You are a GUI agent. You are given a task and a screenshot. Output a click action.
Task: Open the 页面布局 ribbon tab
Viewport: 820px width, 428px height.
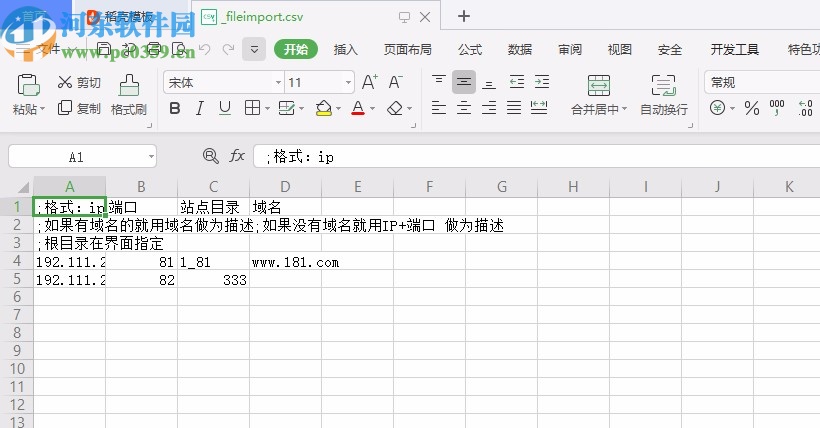[407, 50]
